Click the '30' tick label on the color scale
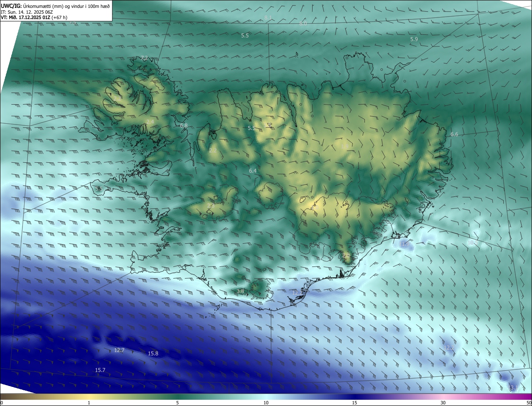 click(x=443, y=403)
